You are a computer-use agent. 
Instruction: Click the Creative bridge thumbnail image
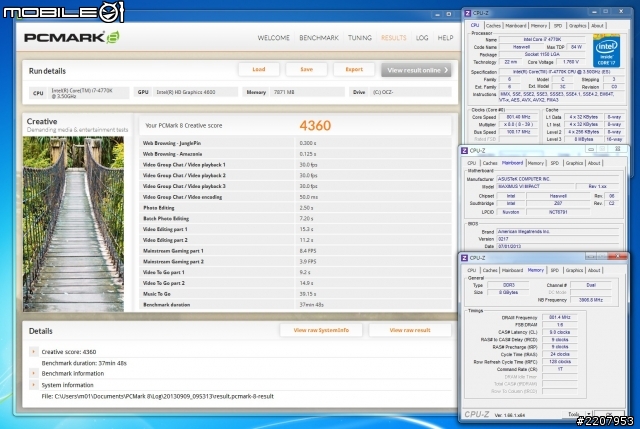73,224
